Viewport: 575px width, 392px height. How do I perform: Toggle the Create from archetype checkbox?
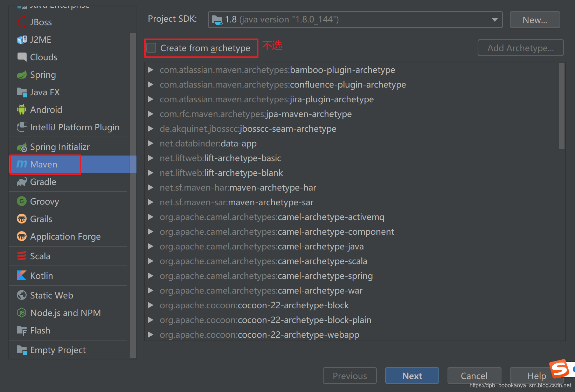(151, 48)
